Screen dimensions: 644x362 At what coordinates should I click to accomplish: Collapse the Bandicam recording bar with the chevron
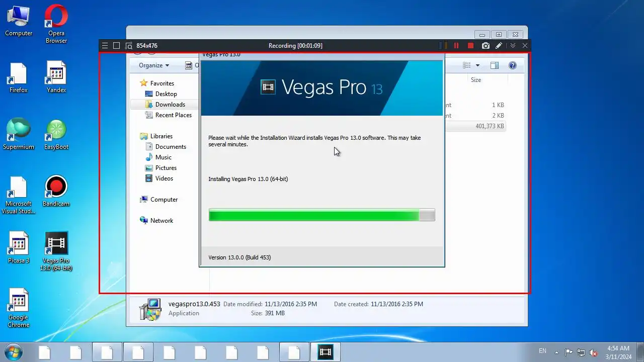[x=513, y=46]
